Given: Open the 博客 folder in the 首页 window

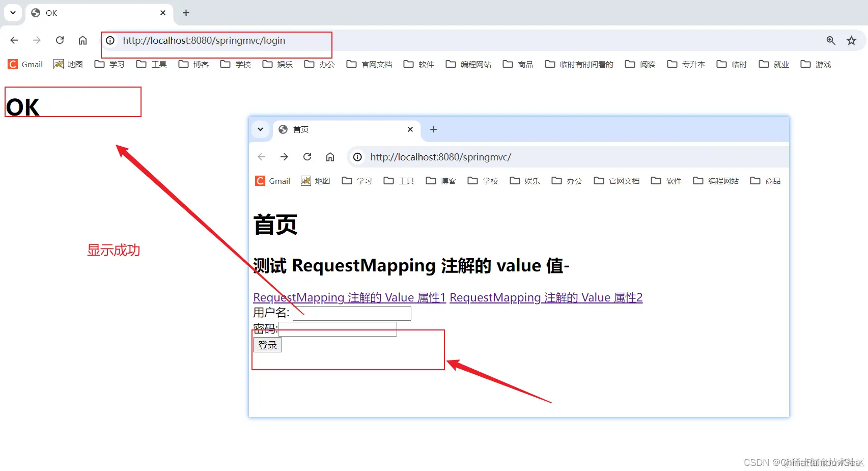Looking at the screenshot, I should 441,181.
